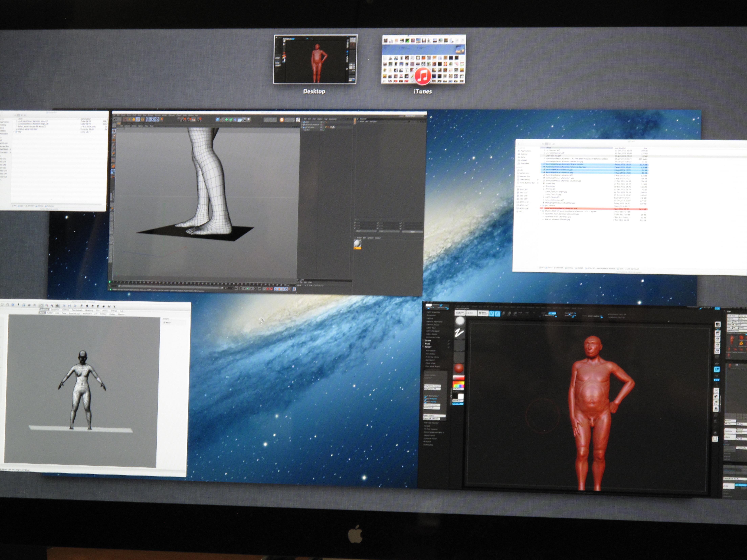Click the green play button in Cinema 4D timeline

coord(248,289)
